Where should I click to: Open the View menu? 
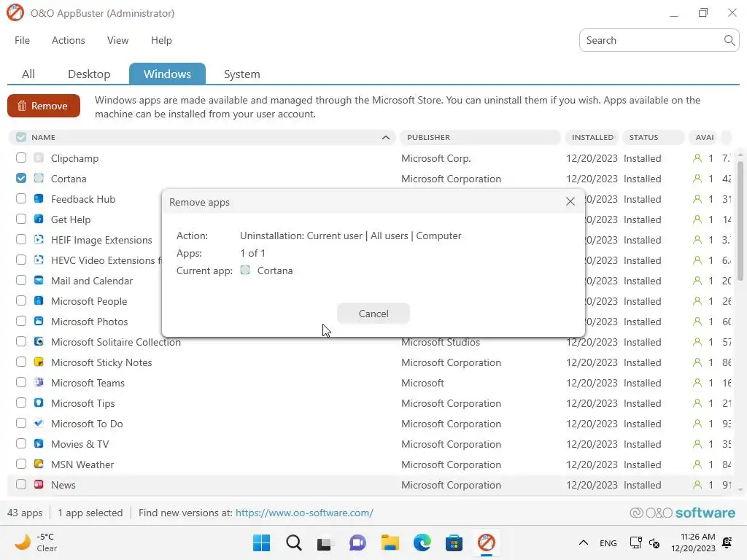tap(117, 41)
